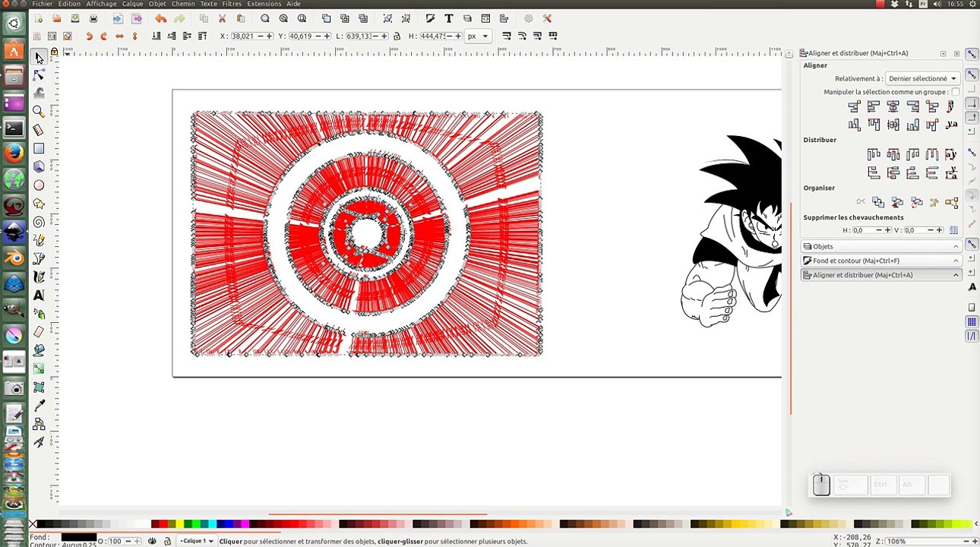This screenshot has width=980, height=547.
Task: Open the Objet menu
Action: click(157, 4)
